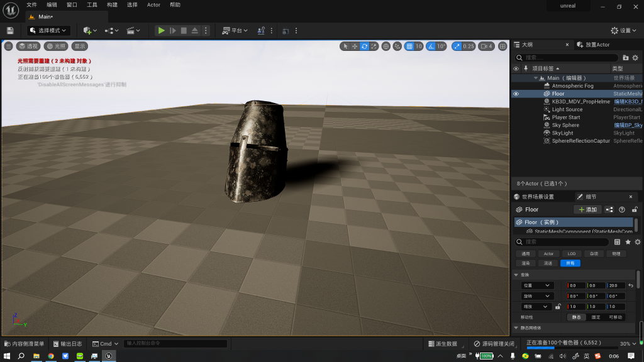Toggle surface snapping icon in viewport
The height and width of the screenshot is (362, 644).
(397, 47)
